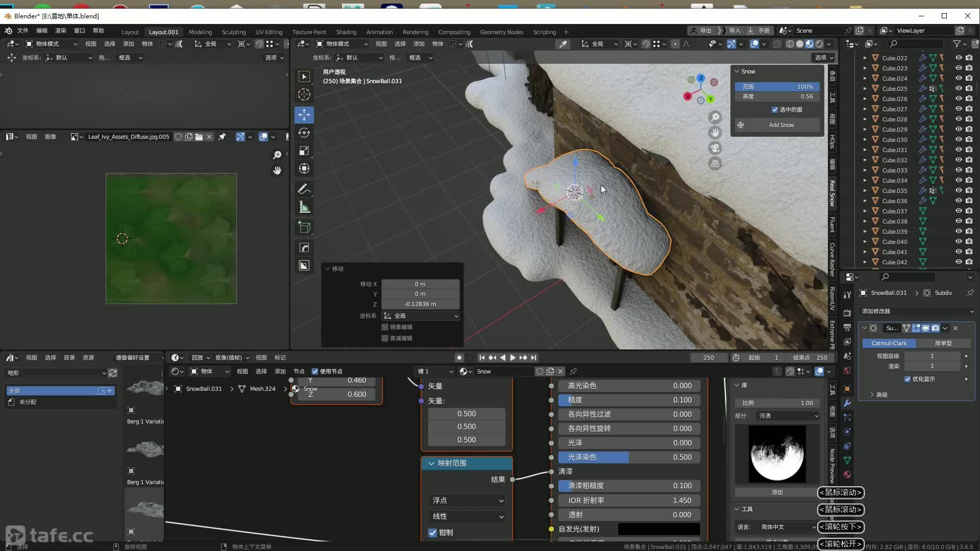980x551 pixels.
Task: Enable the 镜像编辑 checkbox
Action: click(385, 327)
